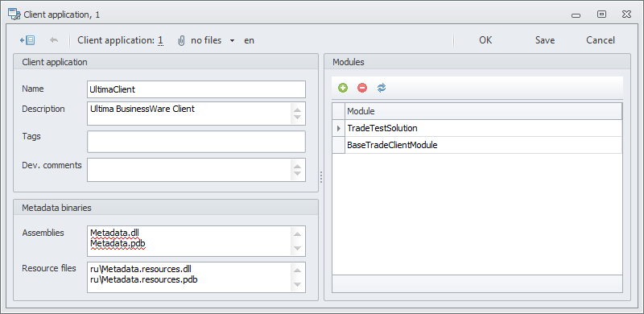644x314 pixels.
Task: Click the Module column header
Action: [x=483, y=111]
